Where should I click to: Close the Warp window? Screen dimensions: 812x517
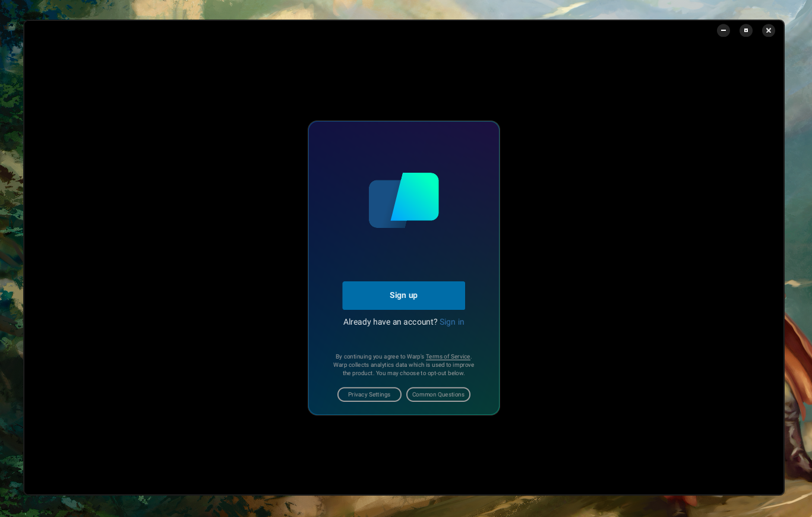(x=769, y=30)
